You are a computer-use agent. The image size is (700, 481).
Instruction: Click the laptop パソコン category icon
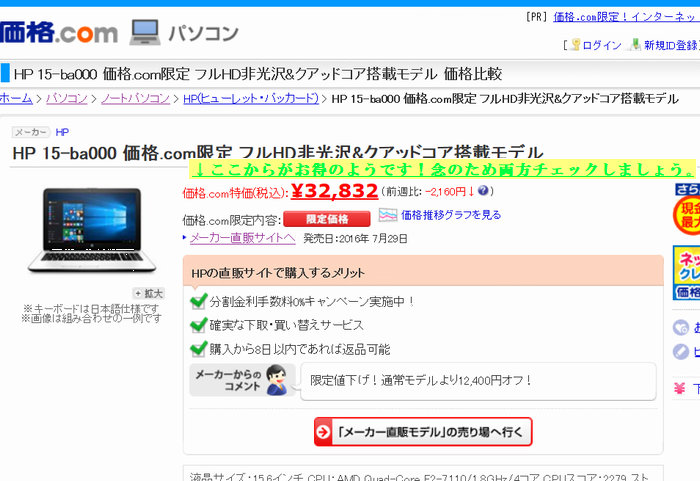point(145,32)
